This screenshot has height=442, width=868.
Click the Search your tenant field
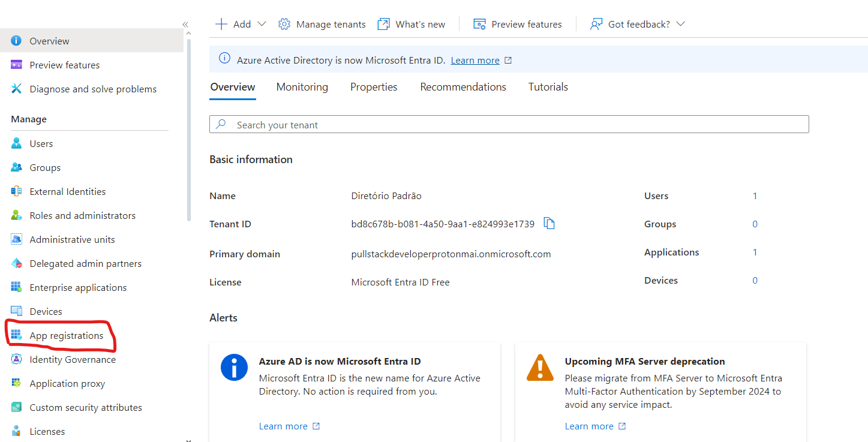click(x=509, y=124)
